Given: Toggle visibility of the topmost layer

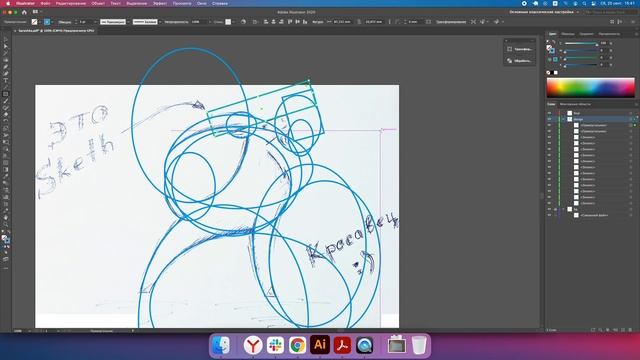Looking at the screenshot, I should click(x=549, y=113).
